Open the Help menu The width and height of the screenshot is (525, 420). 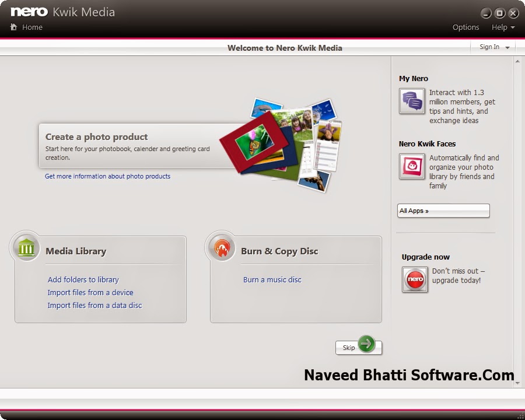[x=499, y=27]
